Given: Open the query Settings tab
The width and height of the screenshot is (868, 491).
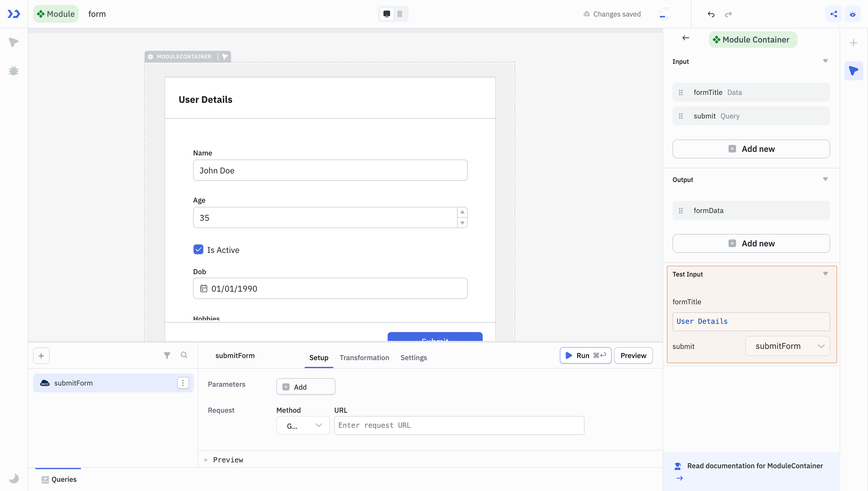Looking at the screenshot, I should click(413, 357).
